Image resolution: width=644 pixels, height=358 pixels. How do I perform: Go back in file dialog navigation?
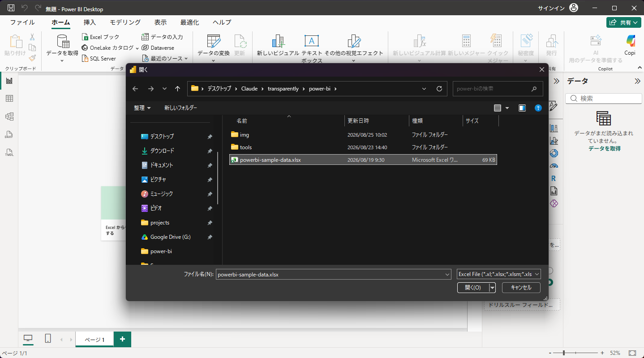135,89
